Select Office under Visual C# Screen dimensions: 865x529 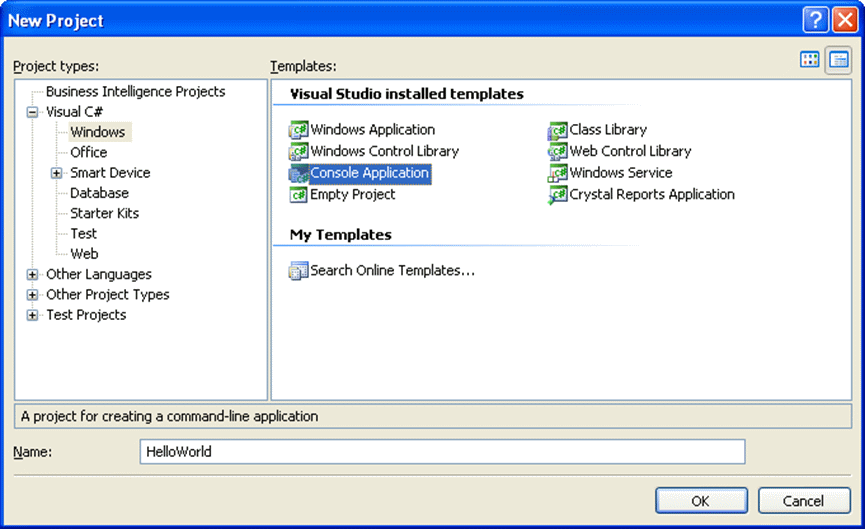tap(89, 152)
